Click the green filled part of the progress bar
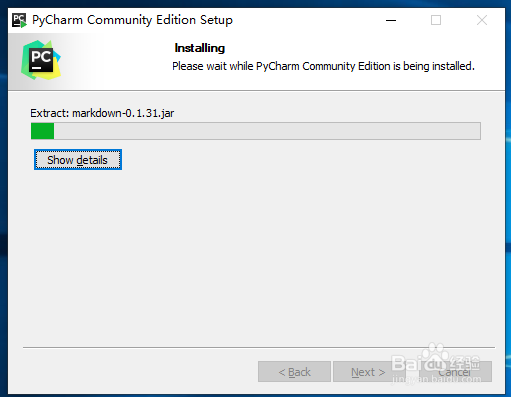This screenshot has width=511, height=397. pyautogui.click(x=42, y=131)
